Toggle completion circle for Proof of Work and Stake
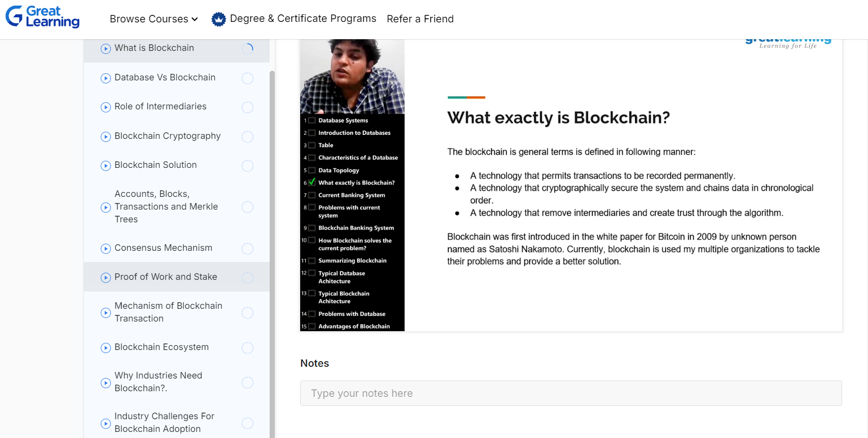The height and width of the screenshot is (438, 868). tap(248, 278)
